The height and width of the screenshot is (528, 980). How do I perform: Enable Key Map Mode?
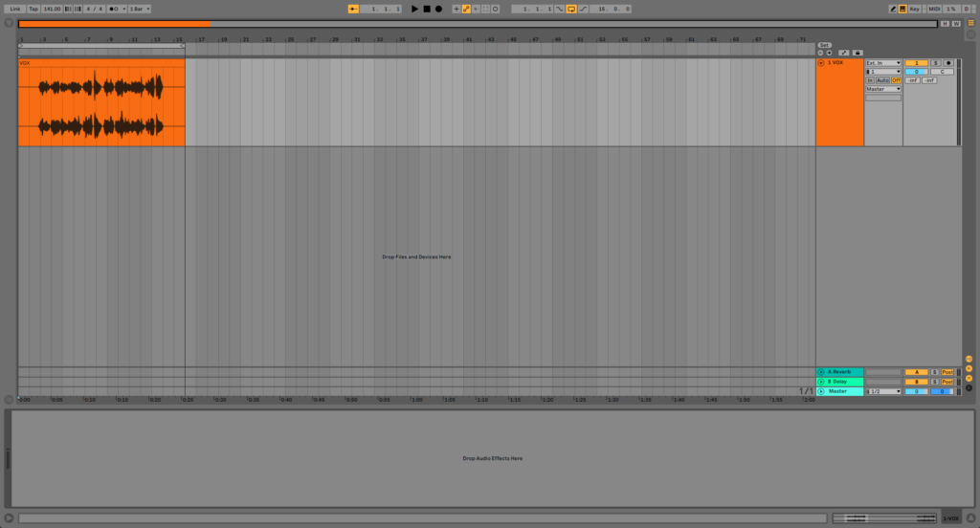[x=914, y=9]
